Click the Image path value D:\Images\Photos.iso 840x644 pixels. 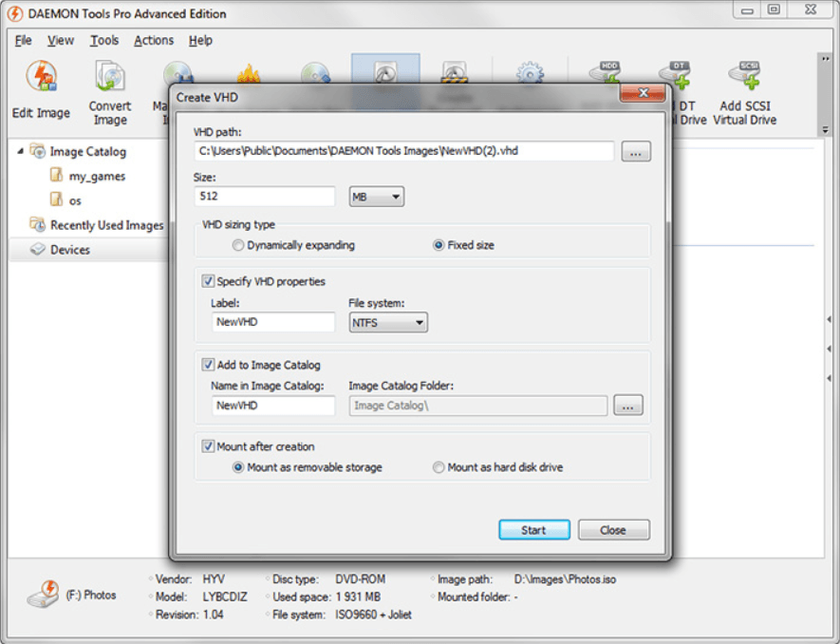pos(565,579)
